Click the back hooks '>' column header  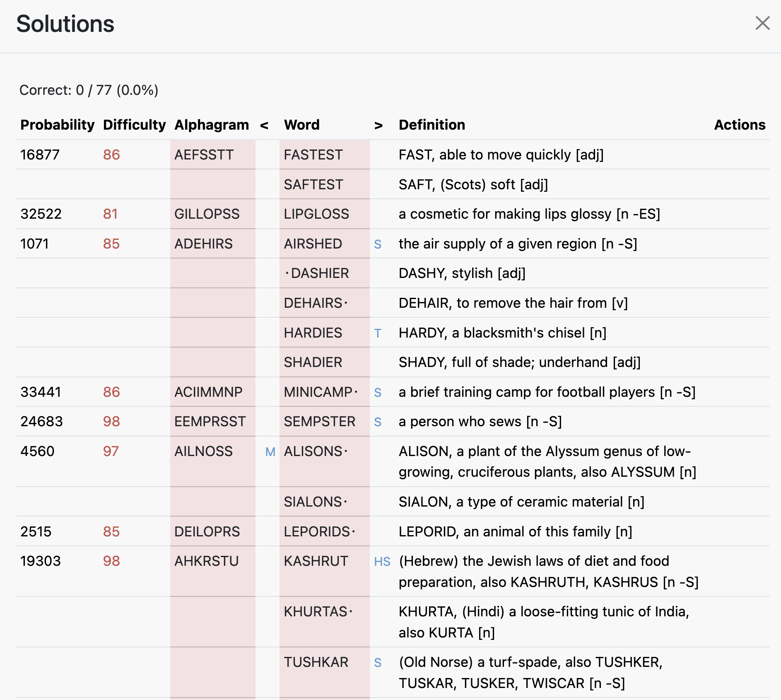(x=378, y=125)
